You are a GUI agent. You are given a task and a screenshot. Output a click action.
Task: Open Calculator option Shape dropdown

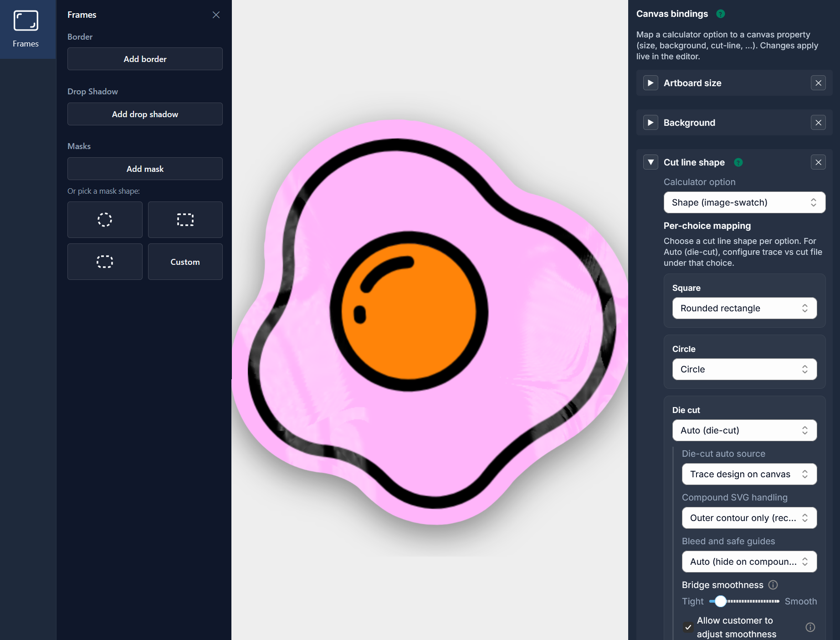pos(744,202)
